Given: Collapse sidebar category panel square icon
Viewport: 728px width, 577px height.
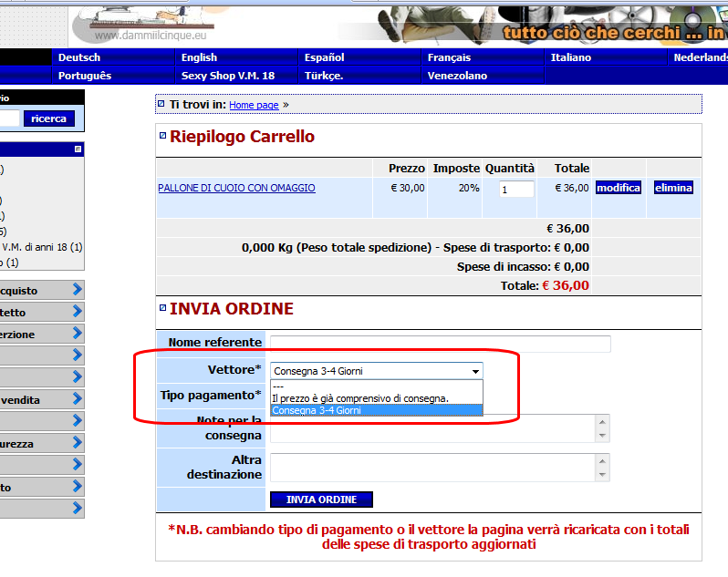Looking at the screenshot, I should [x=78, y=149].
